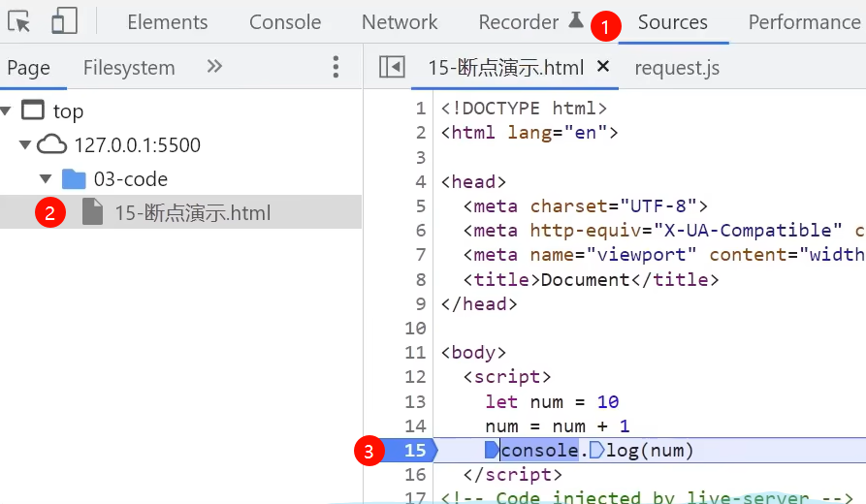Open the Recorder tab
This screenshot has height=504, width=866.
519,22
